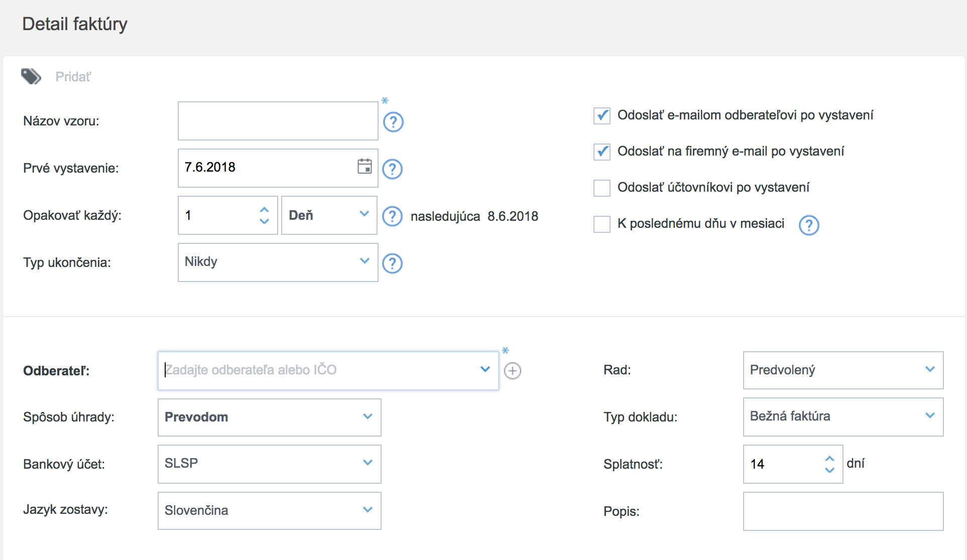Show help for Prvé vystavenie date
This screenshot has height=560, width=967.
393,169
